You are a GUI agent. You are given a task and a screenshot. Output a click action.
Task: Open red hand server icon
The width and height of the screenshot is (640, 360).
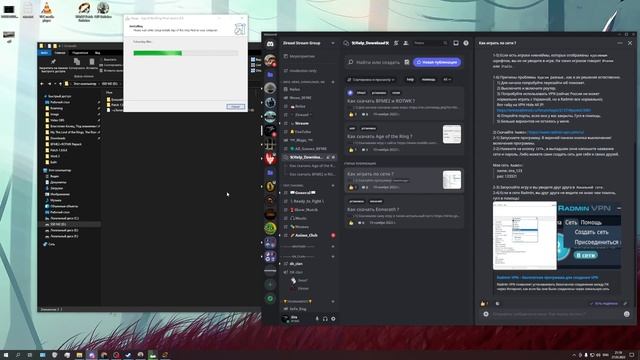pyautogui.click(x=270, y=158)
